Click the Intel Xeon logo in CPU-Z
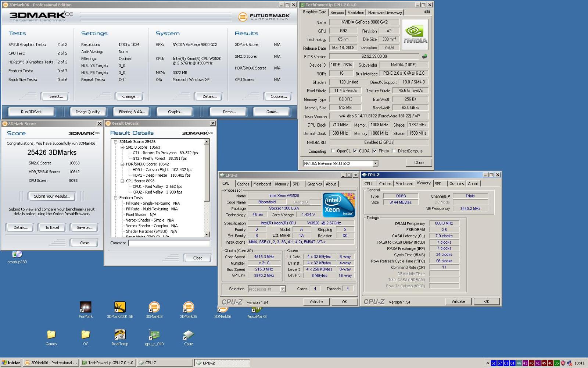Image resolution: width=588 pixels, height=368 pixels. (x=338, y=205)
